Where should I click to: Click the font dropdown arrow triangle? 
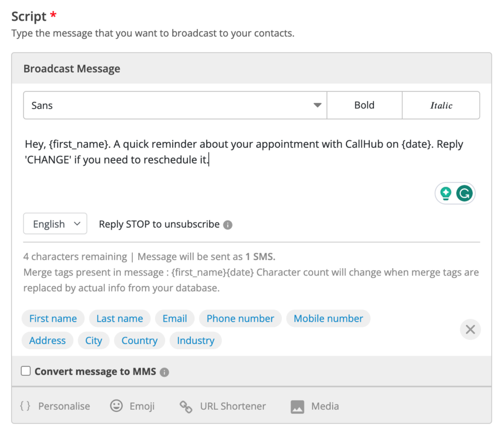pyautogui.click(x=318, y=105)
